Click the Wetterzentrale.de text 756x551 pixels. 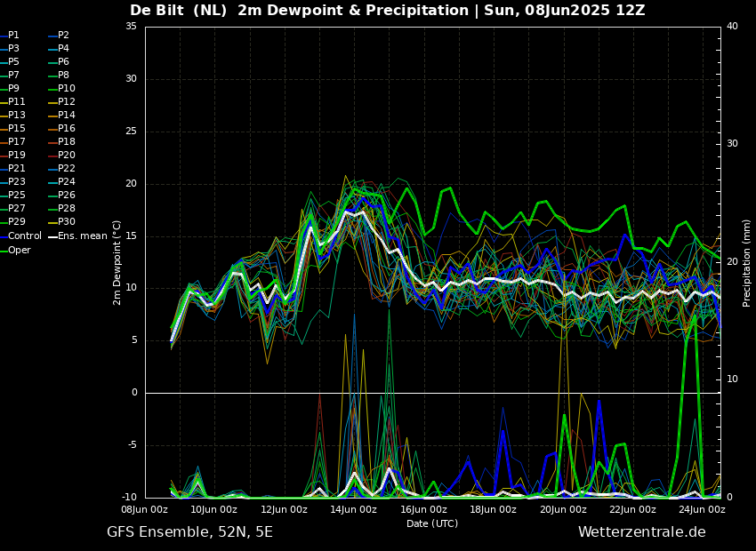(642, 532)
